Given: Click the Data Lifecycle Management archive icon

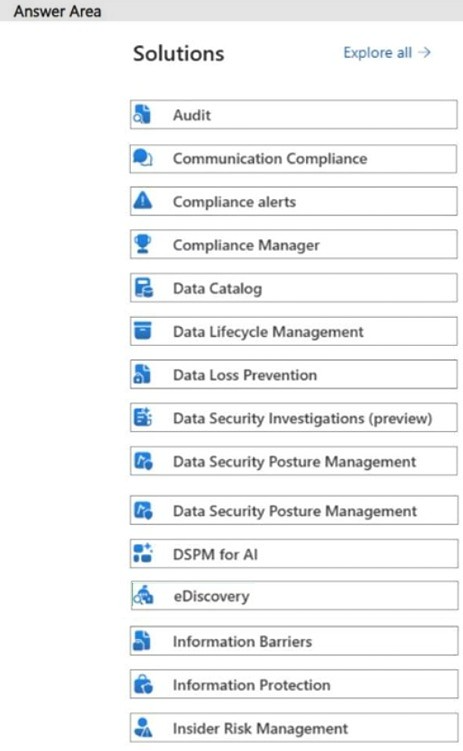Looking at the screenshot, I should [x=143, y=330].
